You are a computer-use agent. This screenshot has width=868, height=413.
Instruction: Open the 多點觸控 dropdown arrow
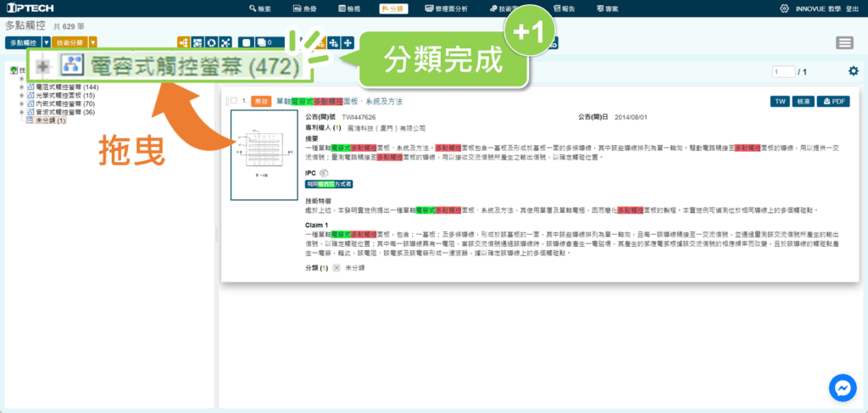46,42
